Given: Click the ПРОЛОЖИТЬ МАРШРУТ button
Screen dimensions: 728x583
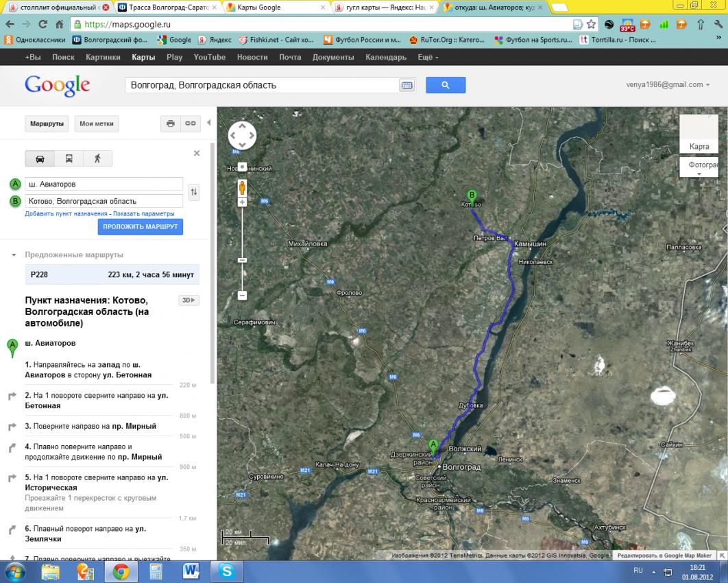Looking at the screenshot, I should tap(140, 227).
